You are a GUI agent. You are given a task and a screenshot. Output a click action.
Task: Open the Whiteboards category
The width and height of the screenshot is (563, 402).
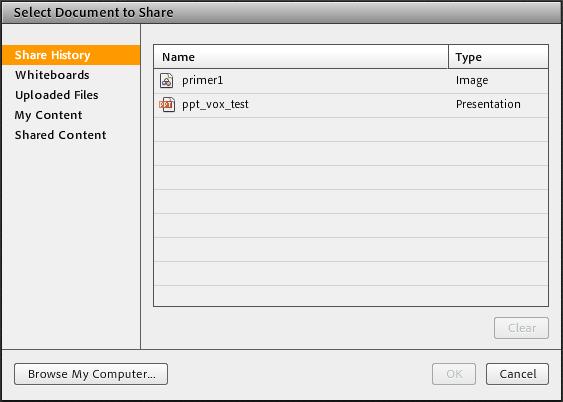(52, 75)
